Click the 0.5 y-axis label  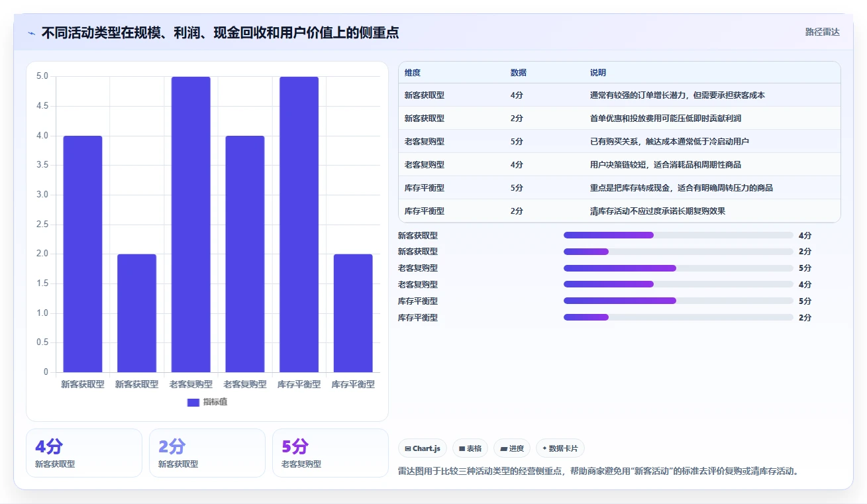[x=42, y=342]
